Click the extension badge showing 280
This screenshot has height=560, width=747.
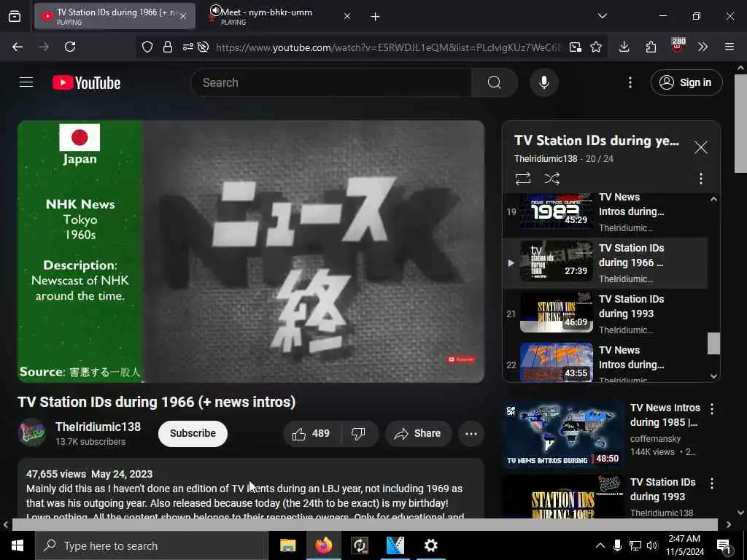point(678,46)
